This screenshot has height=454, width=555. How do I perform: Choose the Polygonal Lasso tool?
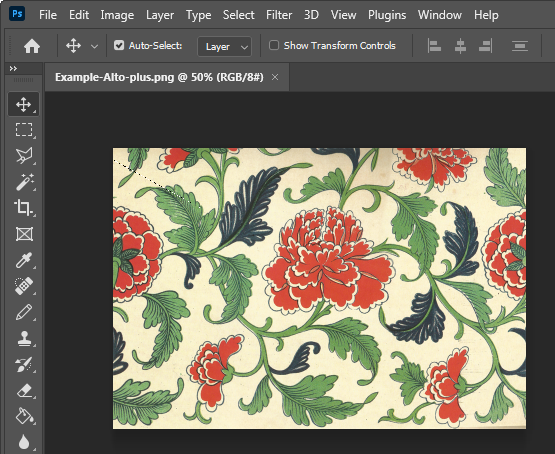24,156
